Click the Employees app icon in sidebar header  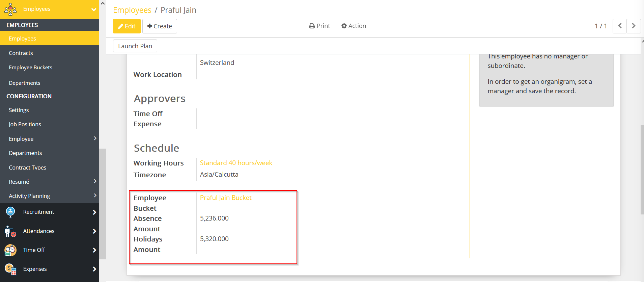pos(10,9)
